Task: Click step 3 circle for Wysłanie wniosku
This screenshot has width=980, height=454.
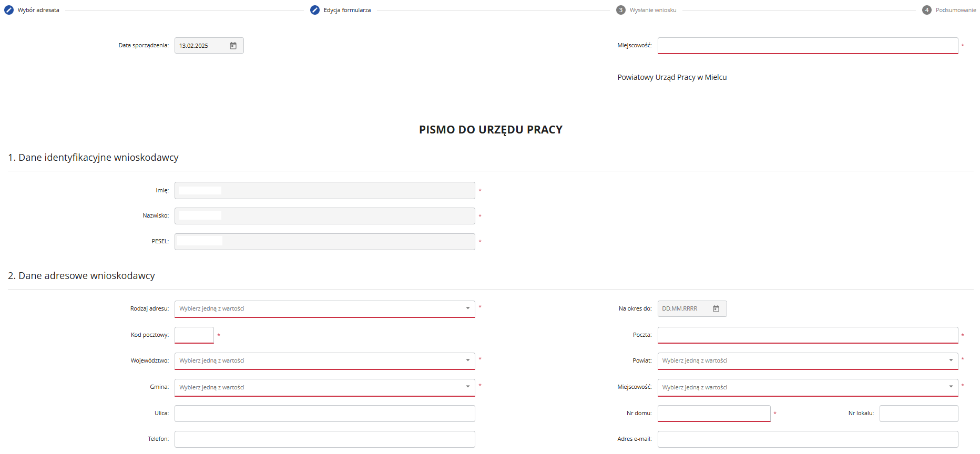Action: 621,10
